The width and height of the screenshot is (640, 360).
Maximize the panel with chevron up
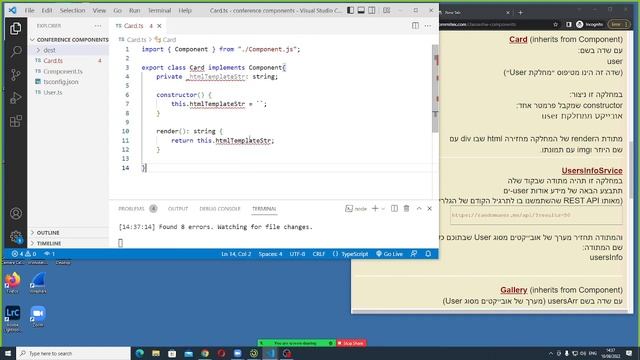click(x=419, y=209)
